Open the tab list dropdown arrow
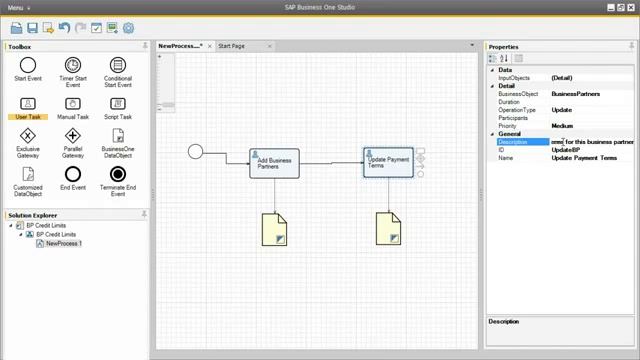 coord(472,45)
